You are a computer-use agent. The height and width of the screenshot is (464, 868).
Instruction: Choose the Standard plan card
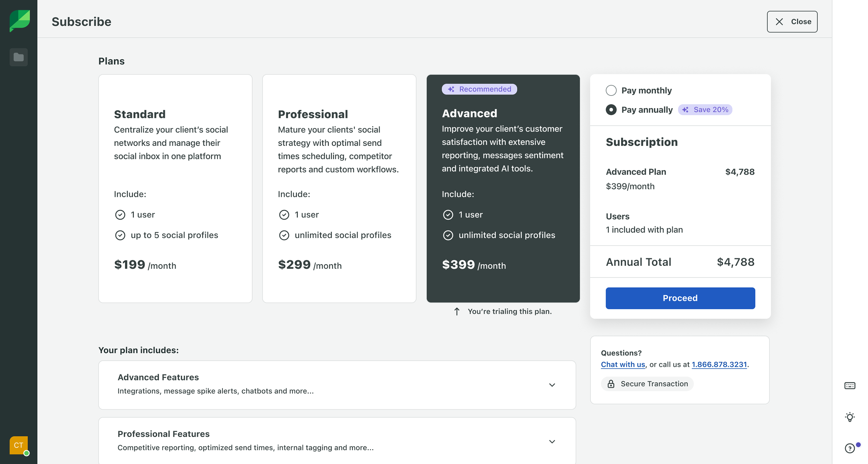point(175,188)
